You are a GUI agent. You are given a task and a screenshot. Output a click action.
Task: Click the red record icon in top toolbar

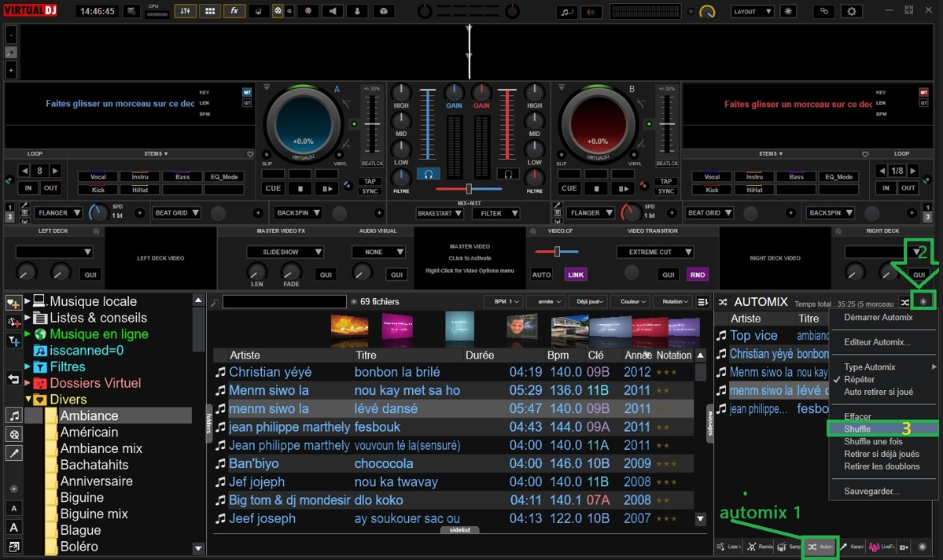(x=308, y=11)
